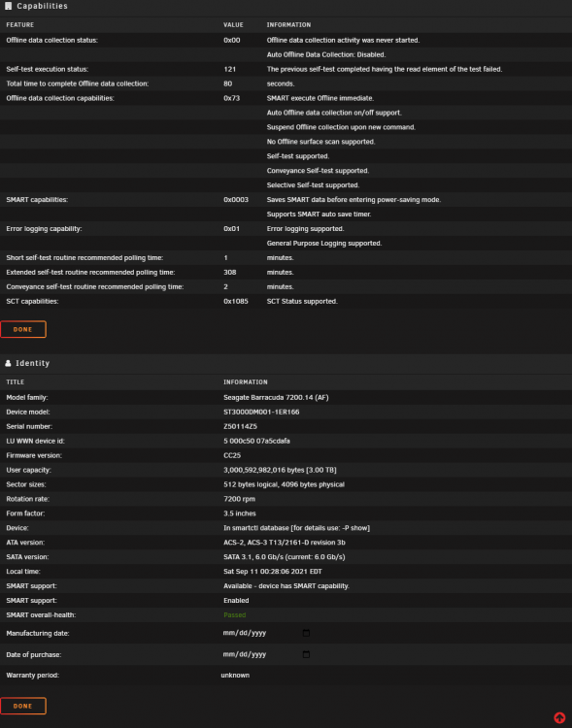The width and height of the screenshot is (572, 728).
Task: Click the TITLE column header
Action: [x=16, y=382]
